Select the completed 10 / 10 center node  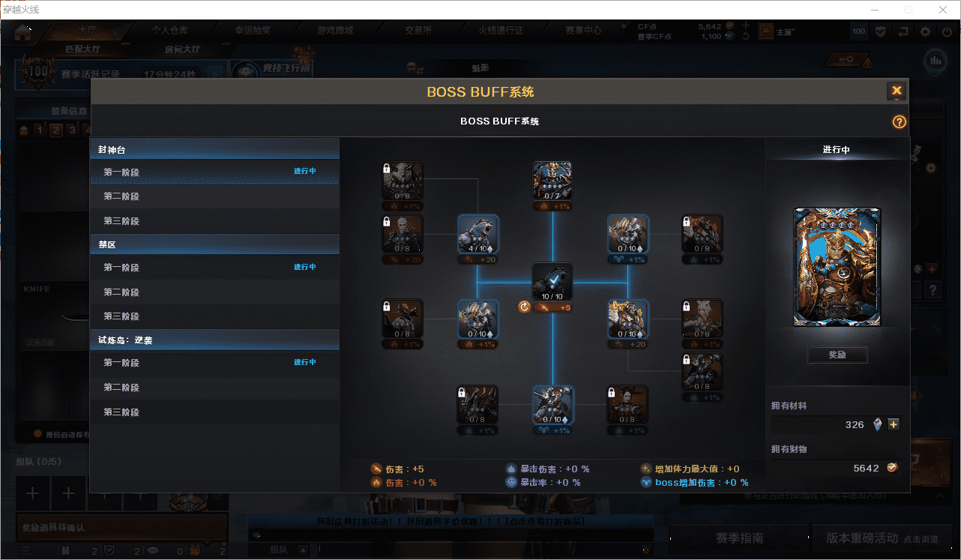coord(552,282)
